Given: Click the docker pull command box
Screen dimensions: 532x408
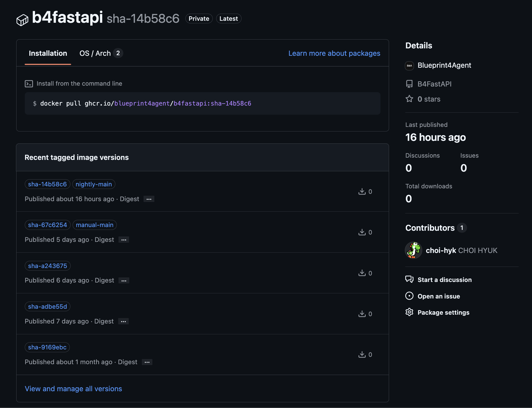Looking at the screenshot, I should [x=202, y=104].
